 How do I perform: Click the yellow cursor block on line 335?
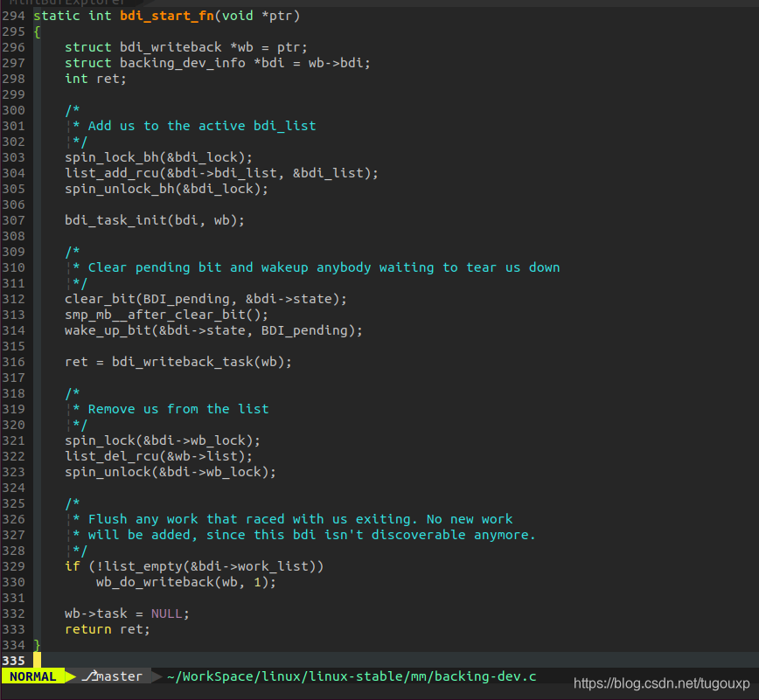point(38,661)
